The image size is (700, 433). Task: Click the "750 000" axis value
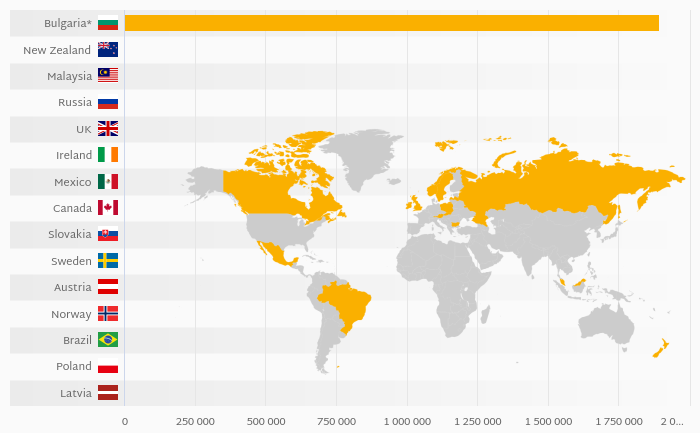coord(336,421)
